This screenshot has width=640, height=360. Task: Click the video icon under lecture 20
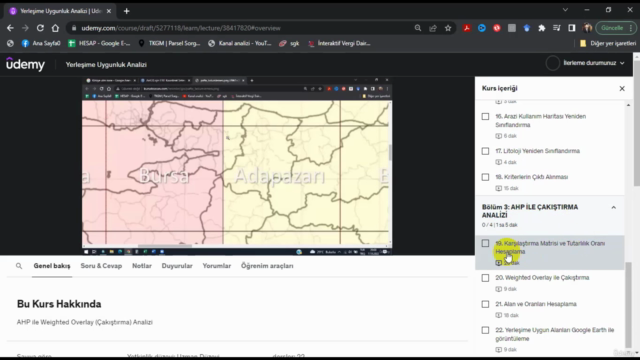click(498, 289)
